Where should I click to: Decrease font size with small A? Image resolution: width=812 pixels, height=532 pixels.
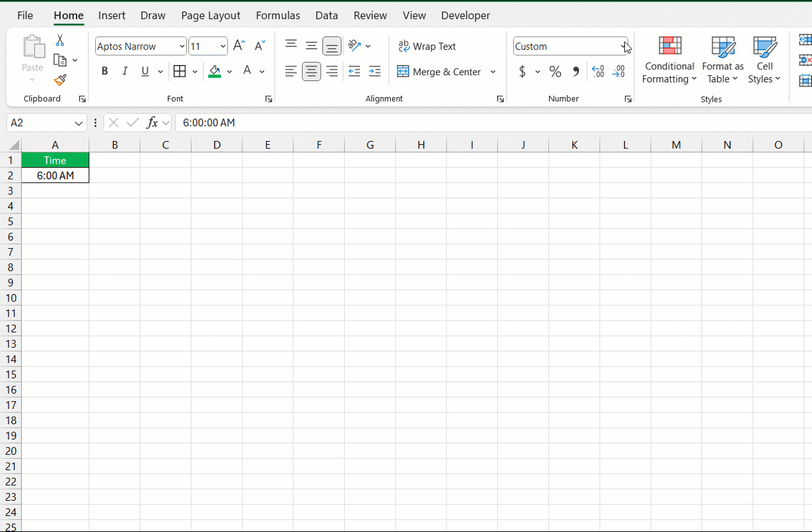[260, 46]
